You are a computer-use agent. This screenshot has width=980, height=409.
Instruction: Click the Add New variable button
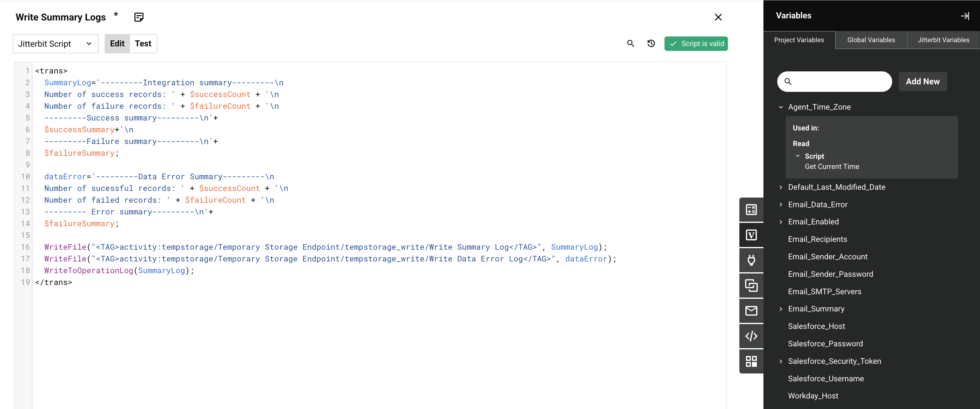point(923,82)
